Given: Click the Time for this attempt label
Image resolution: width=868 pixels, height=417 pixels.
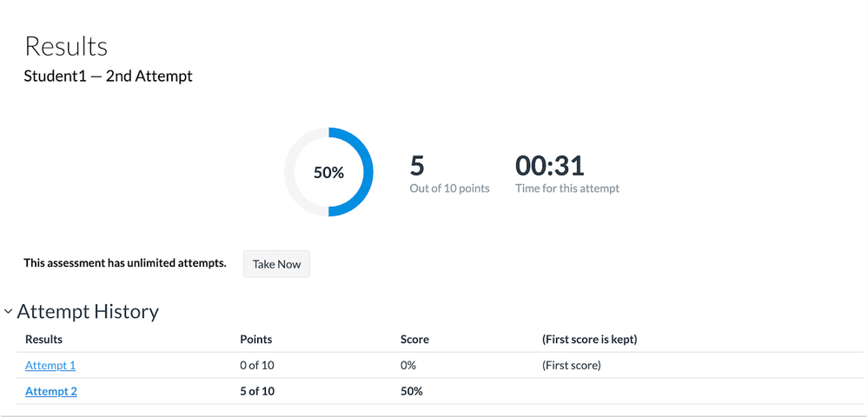Looking at the screenshot, I should point(567,189).
